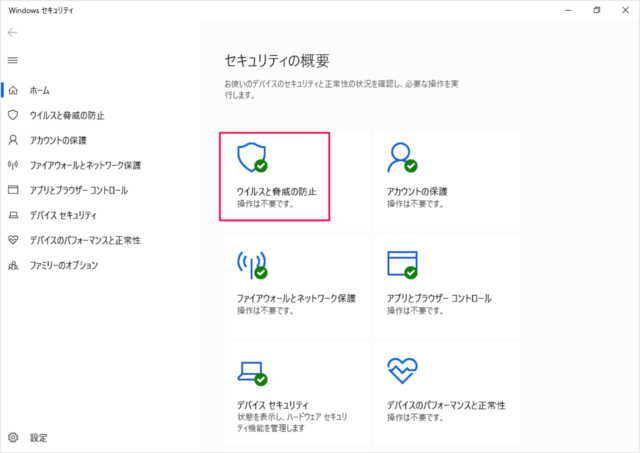This screenshot has width=640, height=453.
Task: Minimize the Windows セキュリティ window
Action: tap(568, 10)
